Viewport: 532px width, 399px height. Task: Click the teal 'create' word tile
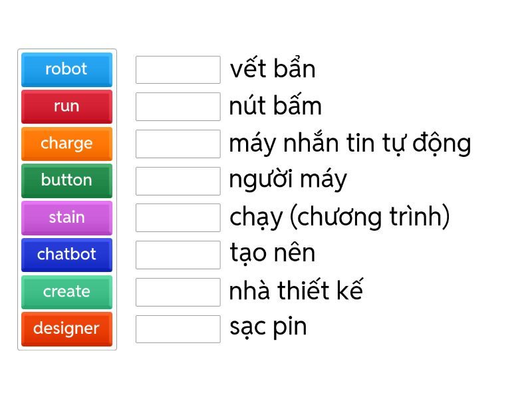point(66,291)
